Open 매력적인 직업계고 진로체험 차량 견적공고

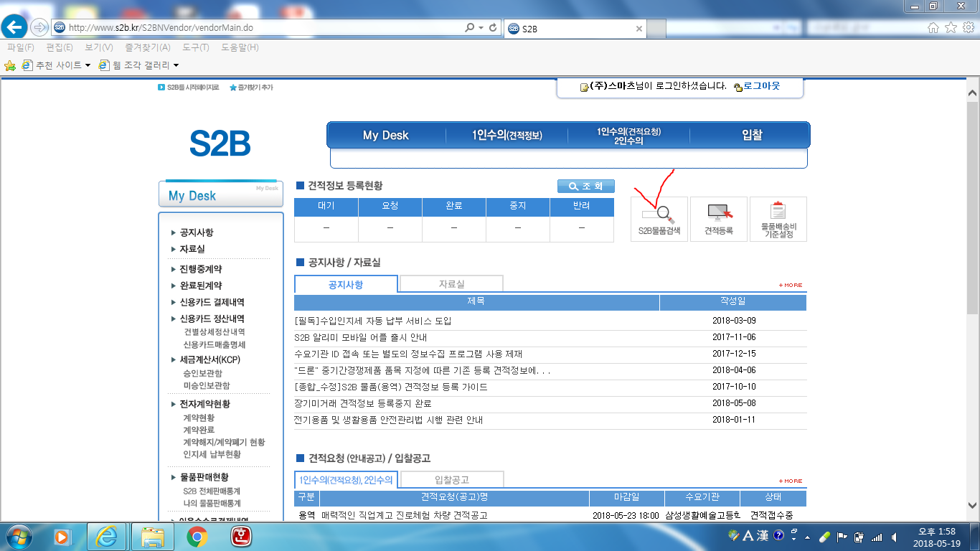tap(405, 515)
